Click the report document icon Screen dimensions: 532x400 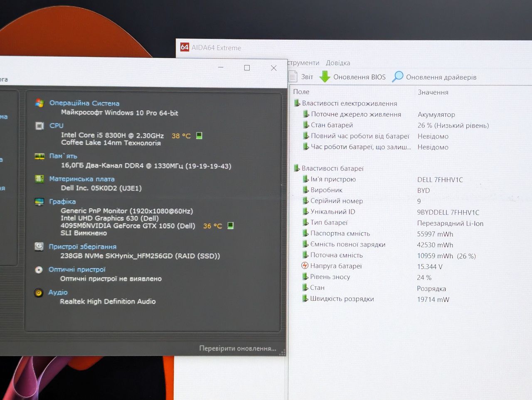pyautogui.click(x=293, y=76)
